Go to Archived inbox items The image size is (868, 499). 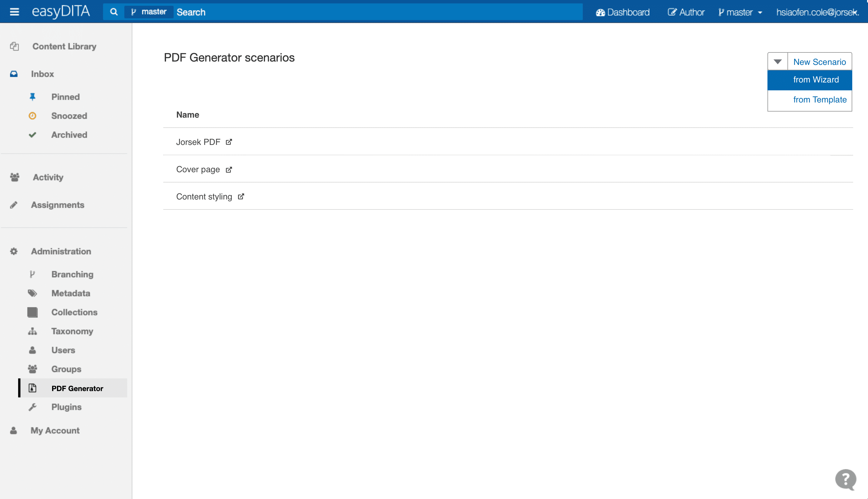pos(69,135)
